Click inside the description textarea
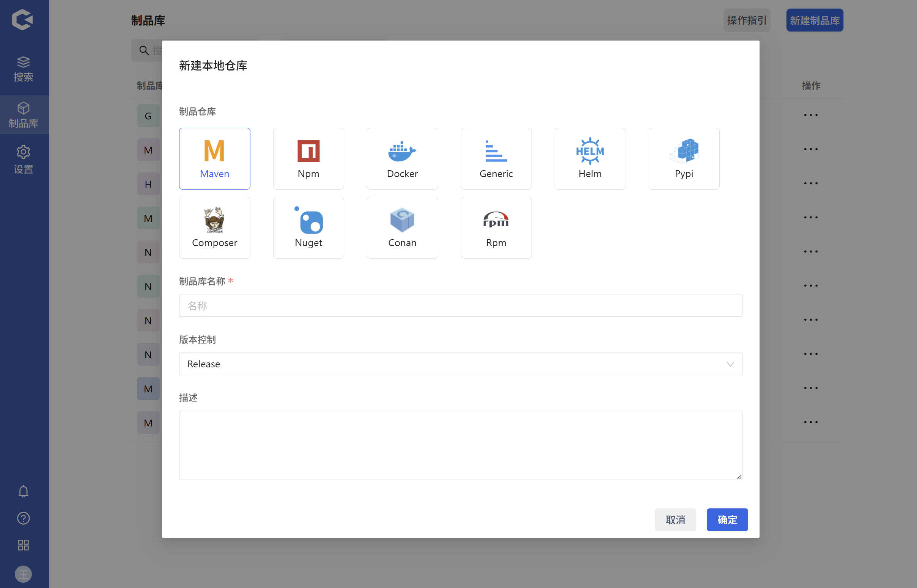 click(x=460, y=445)
